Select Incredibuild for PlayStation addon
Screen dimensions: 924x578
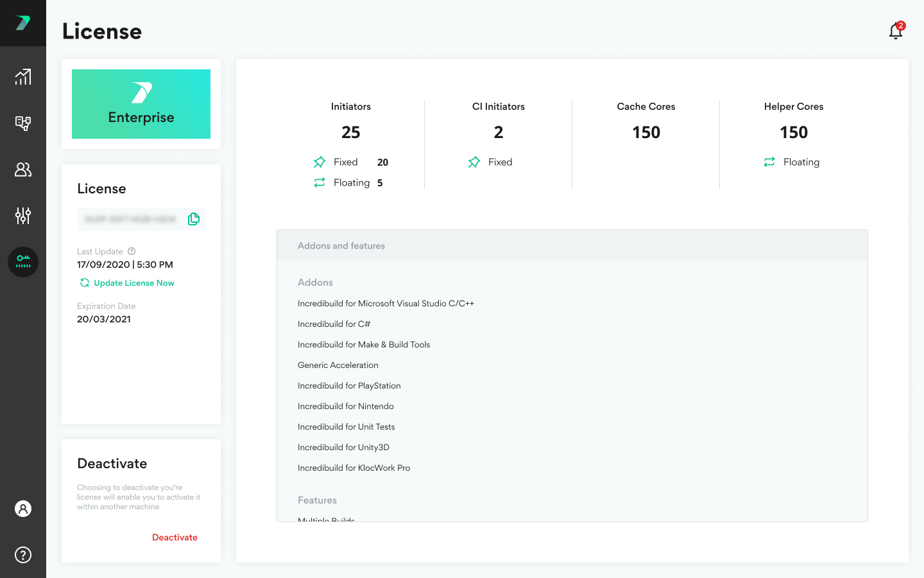349,386
